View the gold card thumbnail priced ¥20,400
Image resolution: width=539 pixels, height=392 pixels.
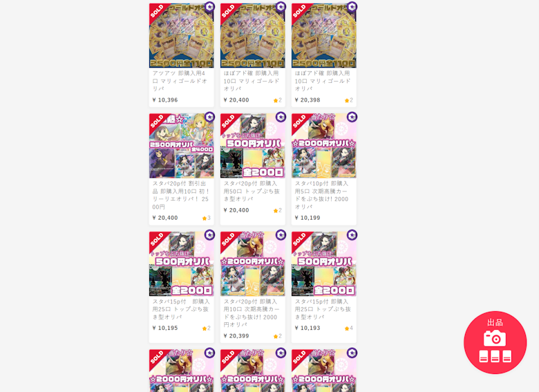coord(253,35)
